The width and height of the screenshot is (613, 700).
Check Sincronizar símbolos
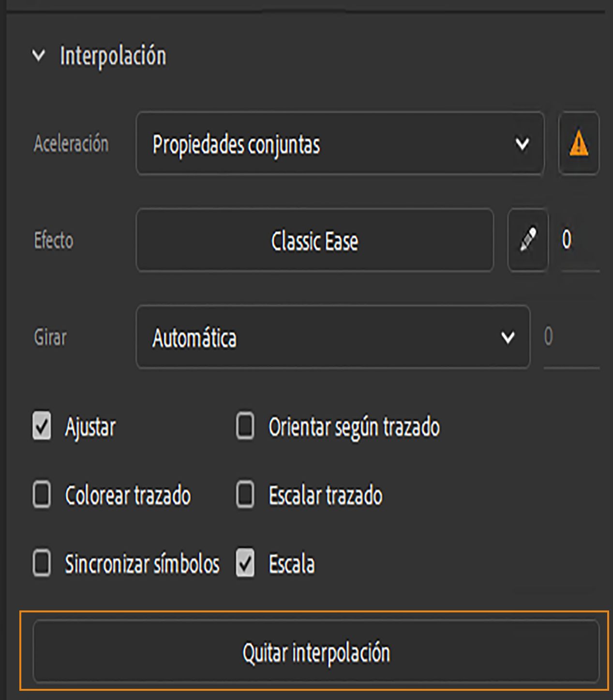click(41, 563)
